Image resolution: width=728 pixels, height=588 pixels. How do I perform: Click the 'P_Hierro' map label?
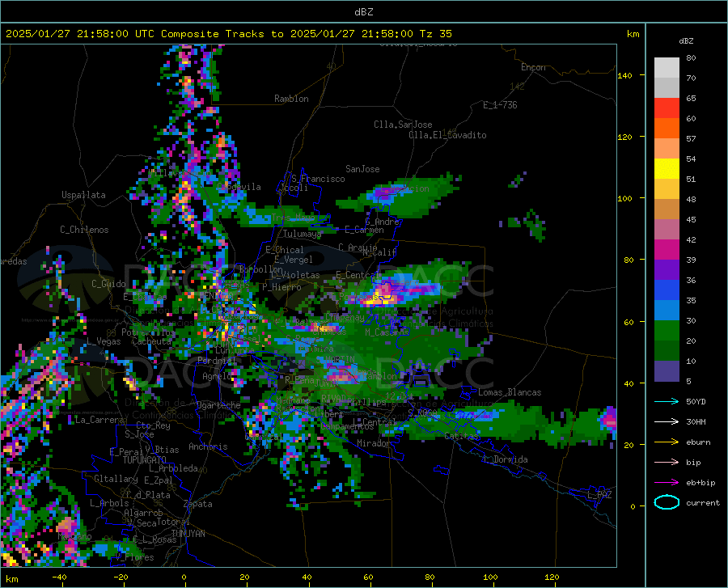click(x=281, y=287)
